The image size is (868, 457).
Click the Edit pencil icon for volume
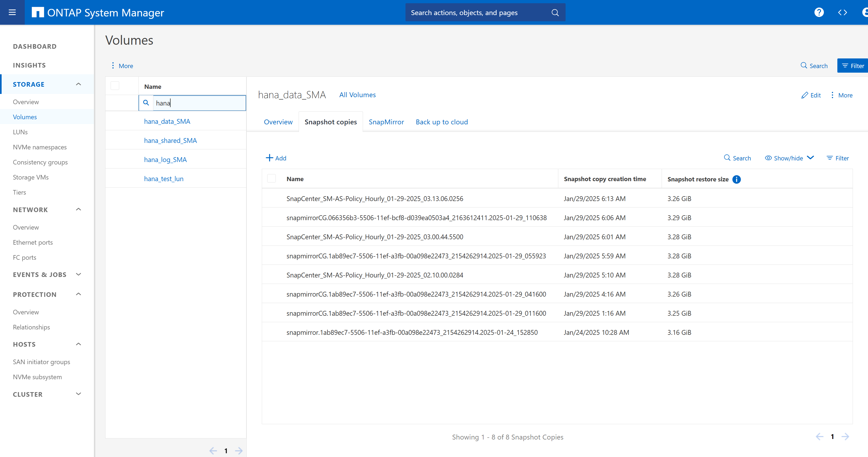click(x=805, y=95)
